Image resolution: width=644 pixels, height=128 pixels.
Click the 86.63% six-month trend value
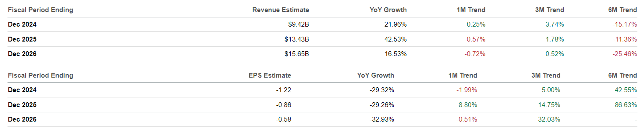[626, 105]
